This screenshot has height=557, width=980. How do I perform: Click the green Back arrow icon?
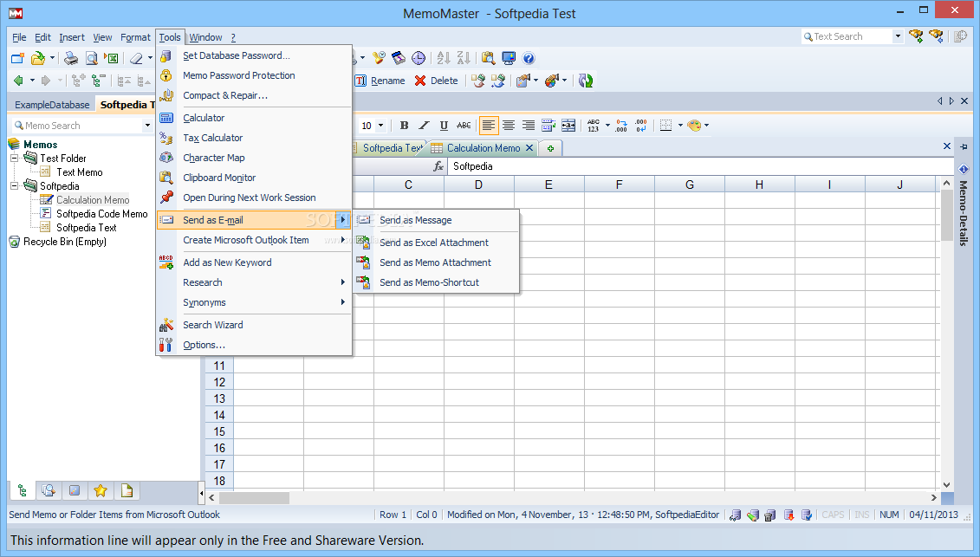tap(19, 80)
